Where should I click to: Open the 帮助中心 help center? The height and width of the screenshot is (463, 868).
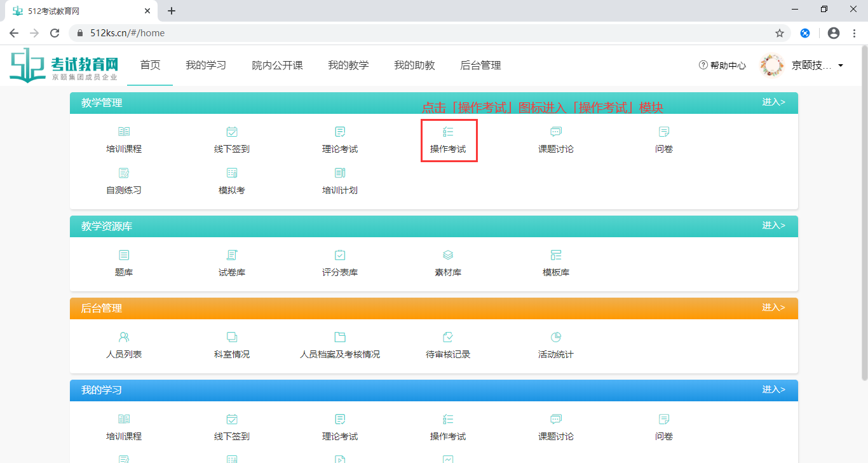click(722, 65)
